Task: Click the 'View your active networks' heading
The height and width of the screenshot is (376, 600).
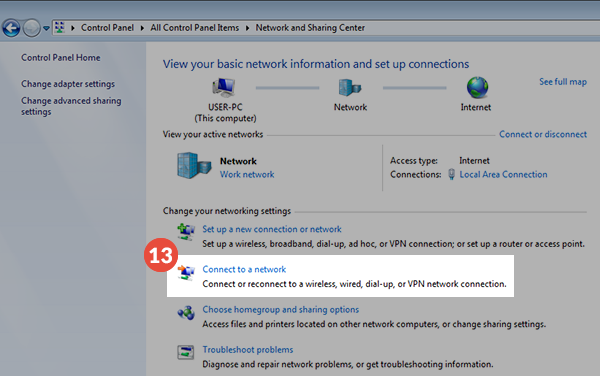Action: pos(213,134)
